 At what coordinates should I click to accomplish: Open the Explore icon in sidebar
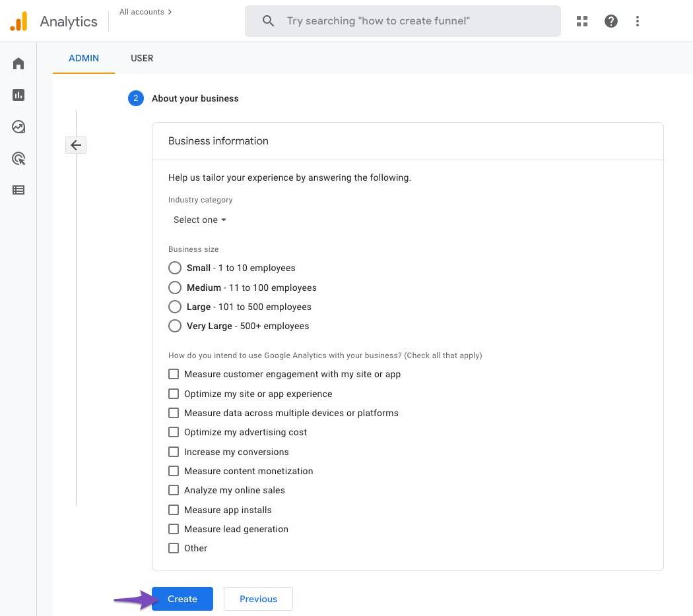coord(18,127)
